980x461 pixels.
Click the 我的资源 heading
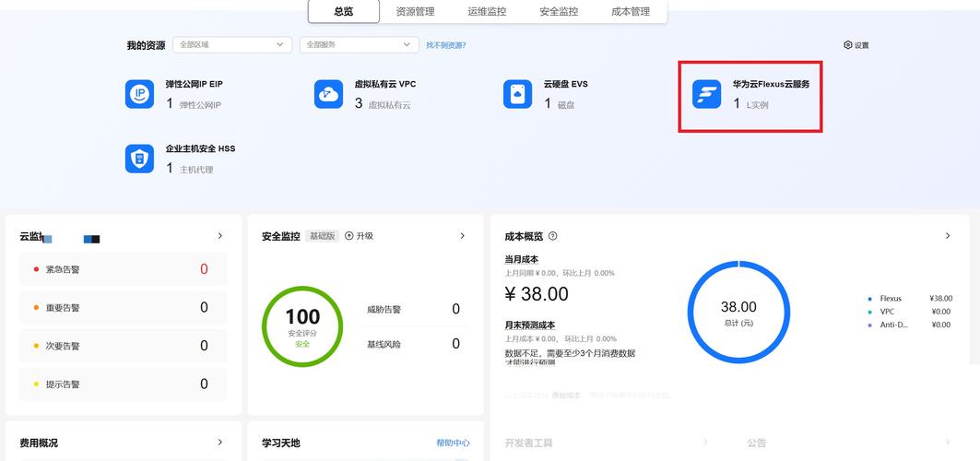pos(147,45)
